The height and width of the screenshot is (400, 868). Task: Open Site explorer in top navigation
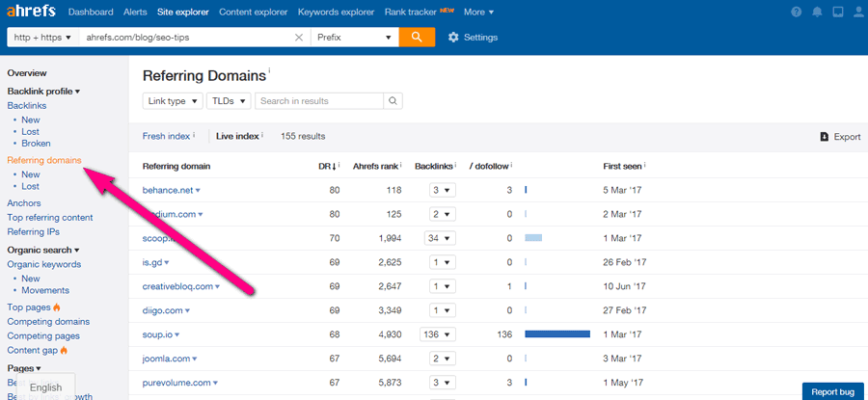[x=182, y=12]
